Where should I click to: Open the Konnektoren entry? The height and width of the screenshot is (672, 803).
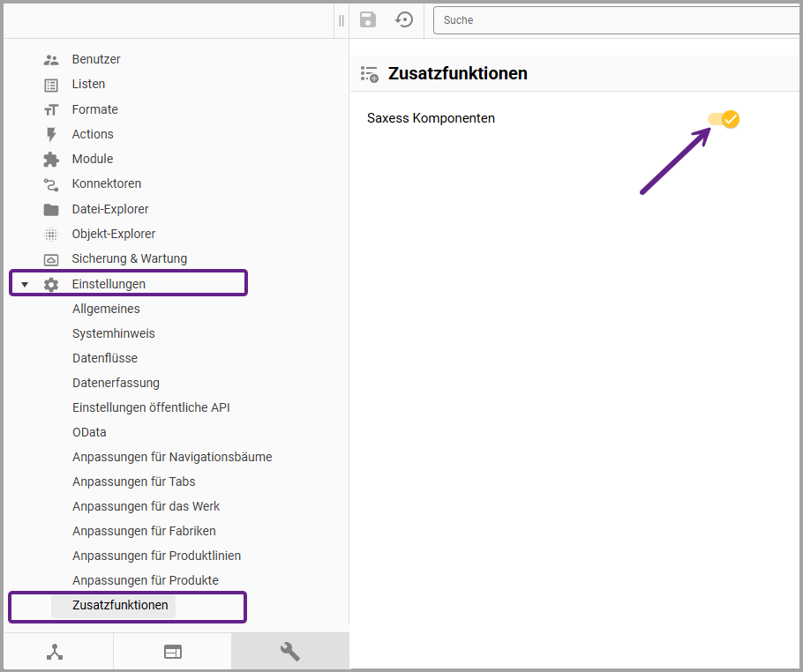107,183
